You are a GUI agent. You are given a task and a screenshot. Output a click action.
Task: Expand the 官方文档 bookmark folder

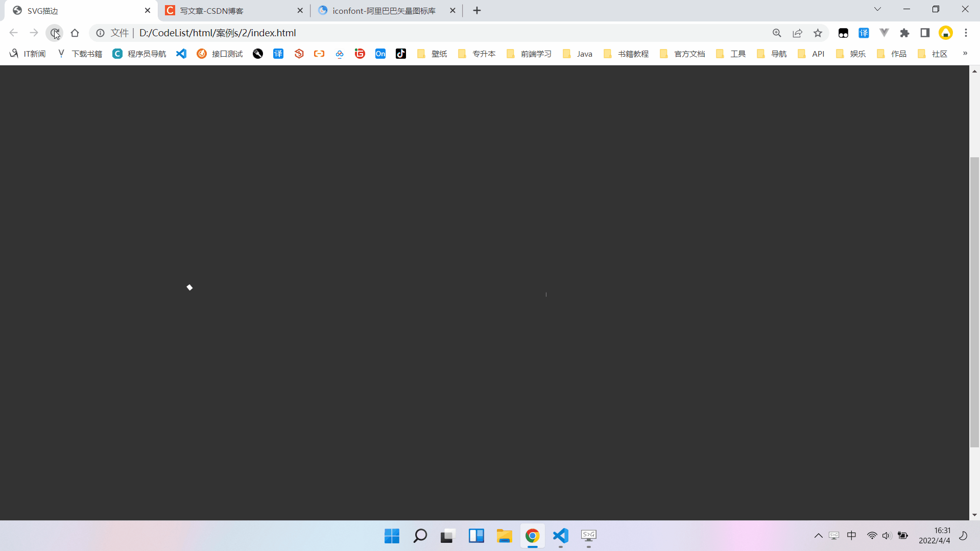point(682,54)
